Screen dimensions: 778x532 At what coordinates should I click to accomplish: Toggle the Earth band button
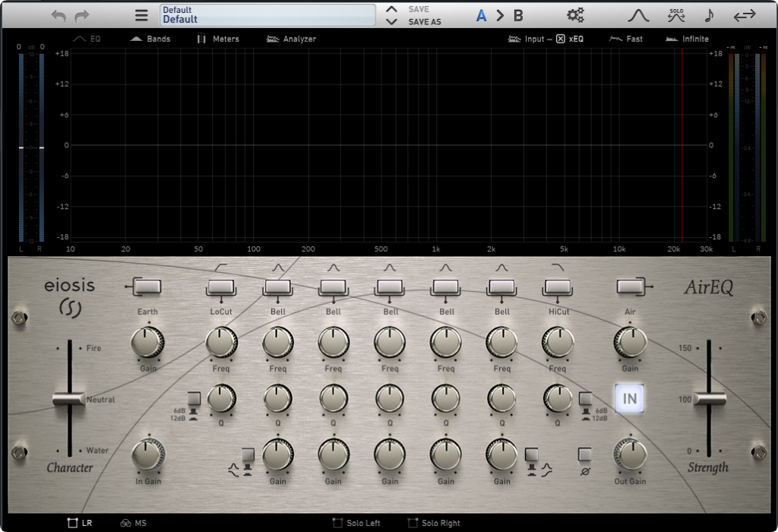tap(147, 287)
